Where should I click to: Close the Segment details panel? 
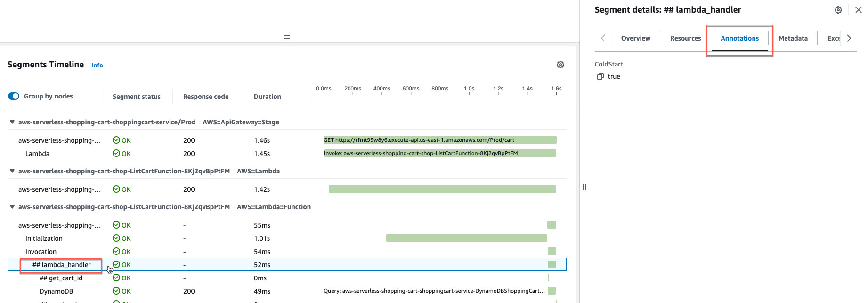[x=859, y=10]
